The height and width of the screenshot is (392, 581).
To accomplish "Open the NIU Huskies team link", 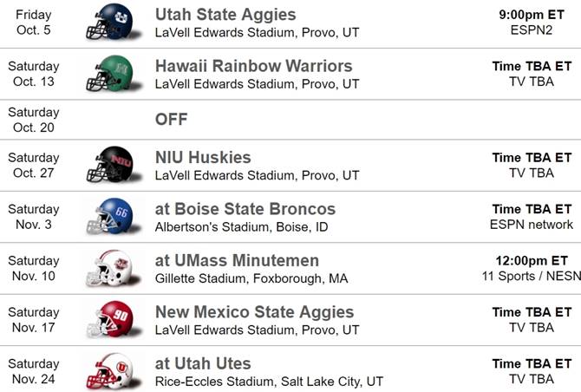I will 203,158.
